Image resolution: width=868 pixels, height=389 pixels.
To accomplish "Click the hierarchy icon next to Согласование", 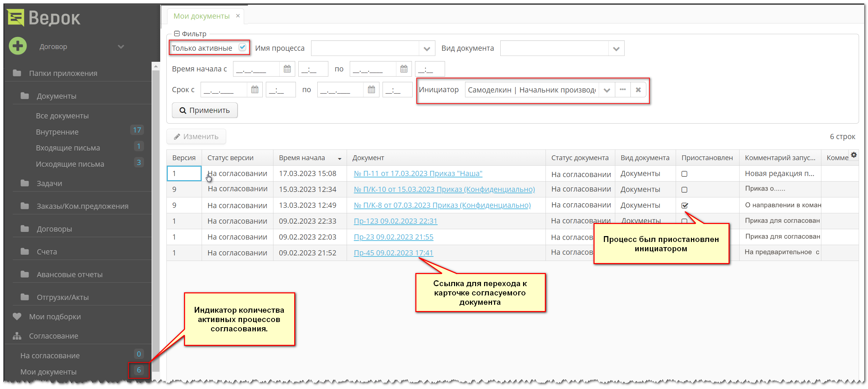I will 17,335.
